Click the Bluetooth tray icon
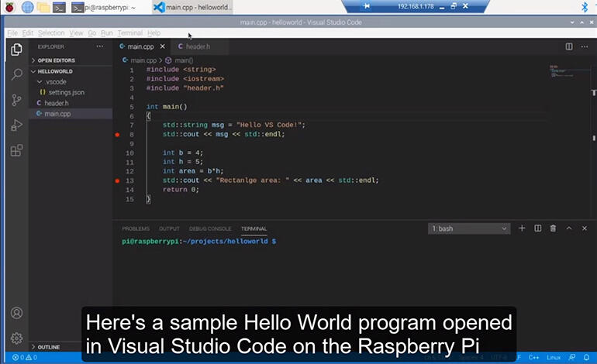The width and height of the screenshot is (597, 364). [x=585, y=7]
